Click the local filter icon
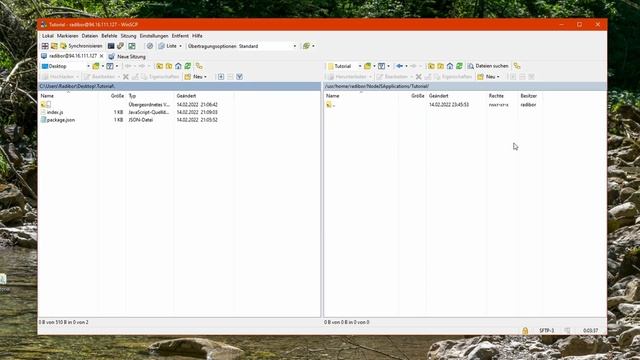 (110, 66)
